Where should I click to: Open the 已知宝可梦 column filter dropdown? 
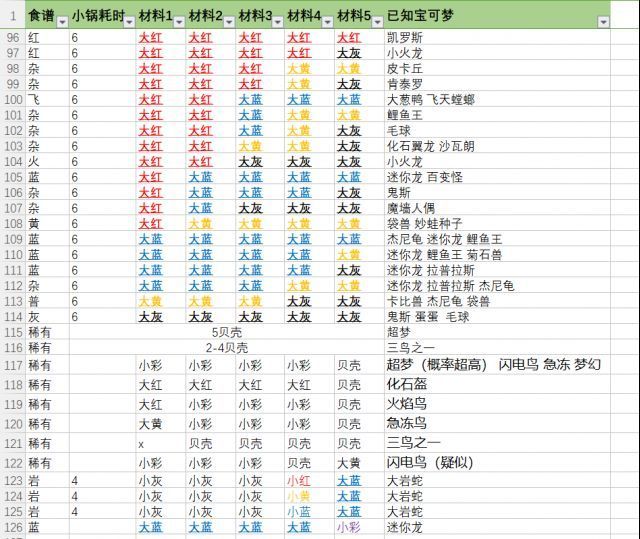[x=603, y=22]
